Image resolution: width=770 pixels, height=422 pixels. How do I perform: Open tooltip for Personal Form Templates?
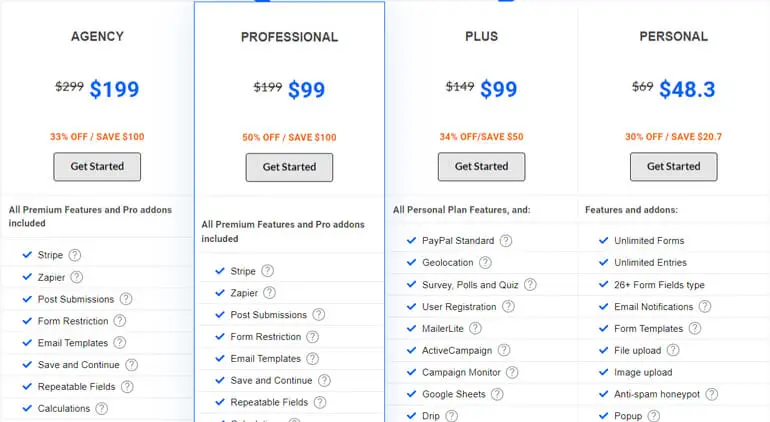coord(695,328)
